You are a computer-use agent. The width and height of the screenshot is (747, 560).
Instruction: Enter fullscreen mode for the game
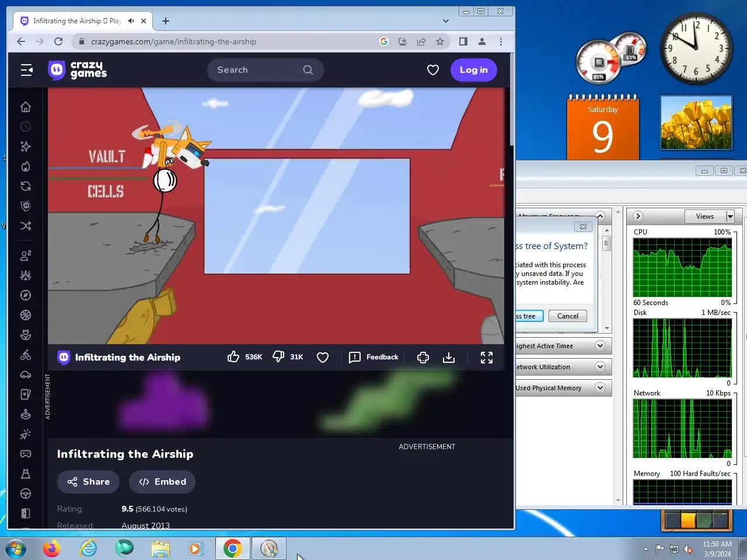(487, 358)
